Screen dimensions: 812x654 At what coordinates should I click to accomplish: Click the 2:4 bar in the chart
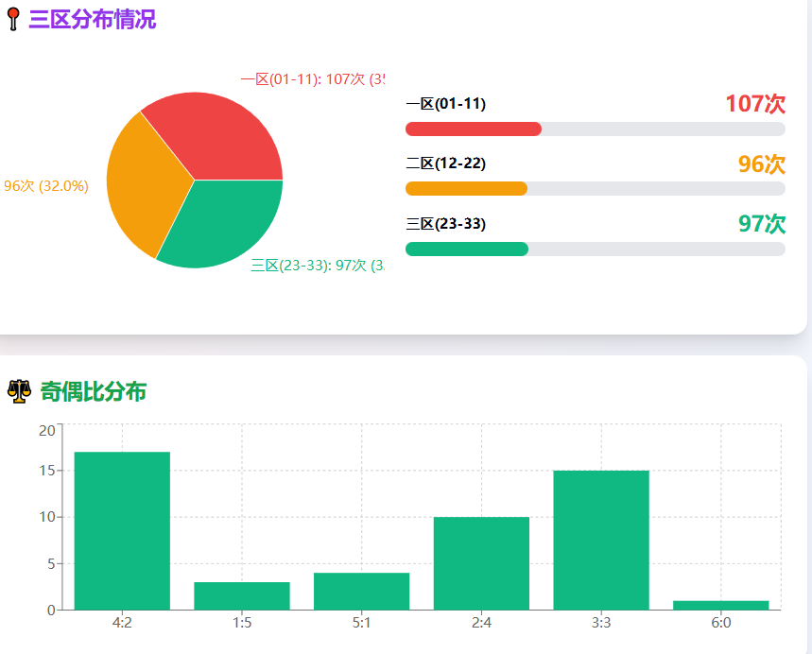pyautogui.click(x=481, y=563)
